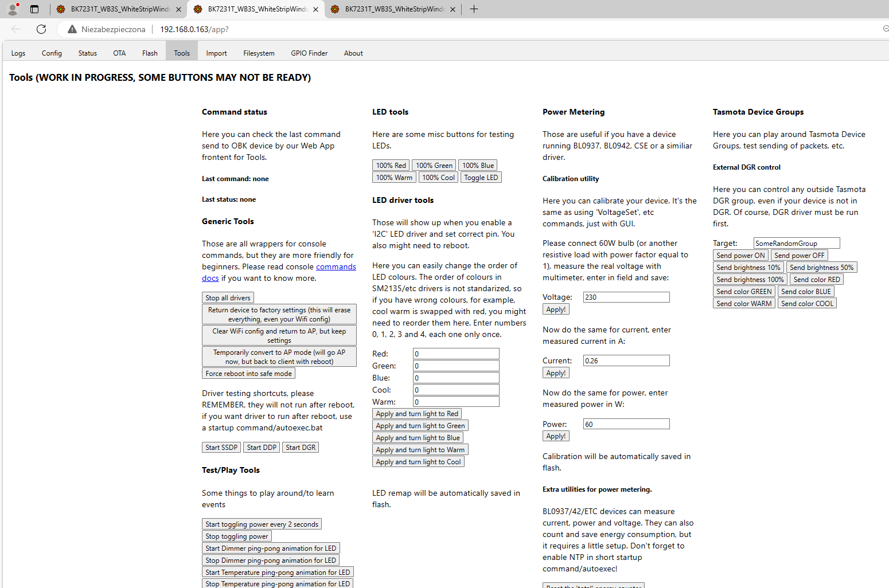The width and height of the screenshot is (889, 588).
Task: Open the Config tab
Action: click(52, 53)
